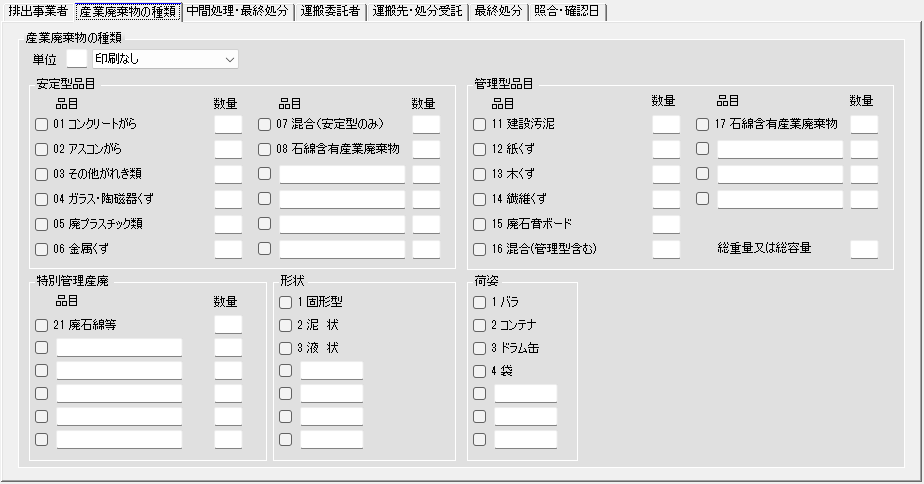The image size is (924, 484).
Task: Select the 21 廃石綿等 checkbox
Action: click(x=41, y=325)
